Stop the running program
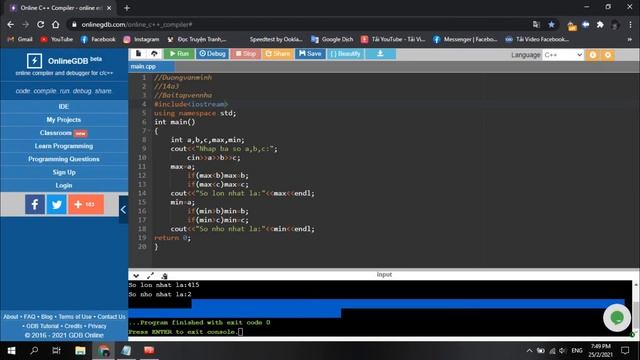 [x=245, y=53]
